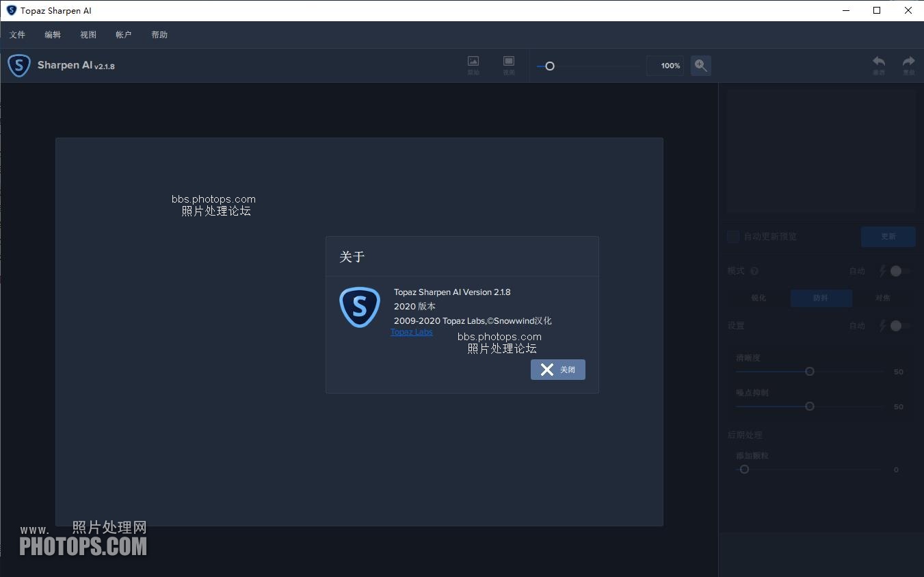Screen dimensions: 924x577
Task: Click the 关闭 button in About dialog
Action: (558, 370)
